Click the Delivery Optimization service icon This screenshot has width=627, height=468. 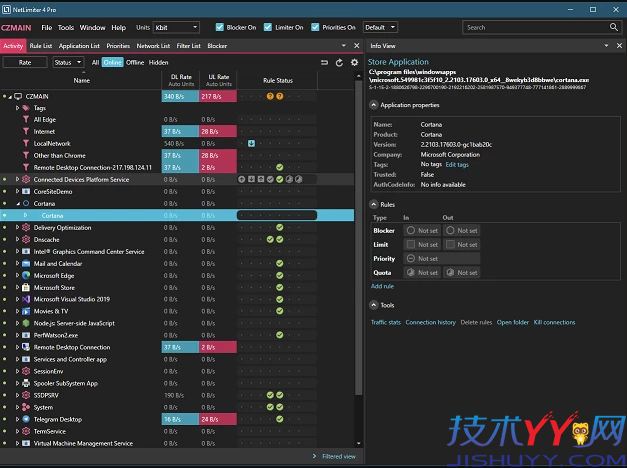tap(26, 227)
